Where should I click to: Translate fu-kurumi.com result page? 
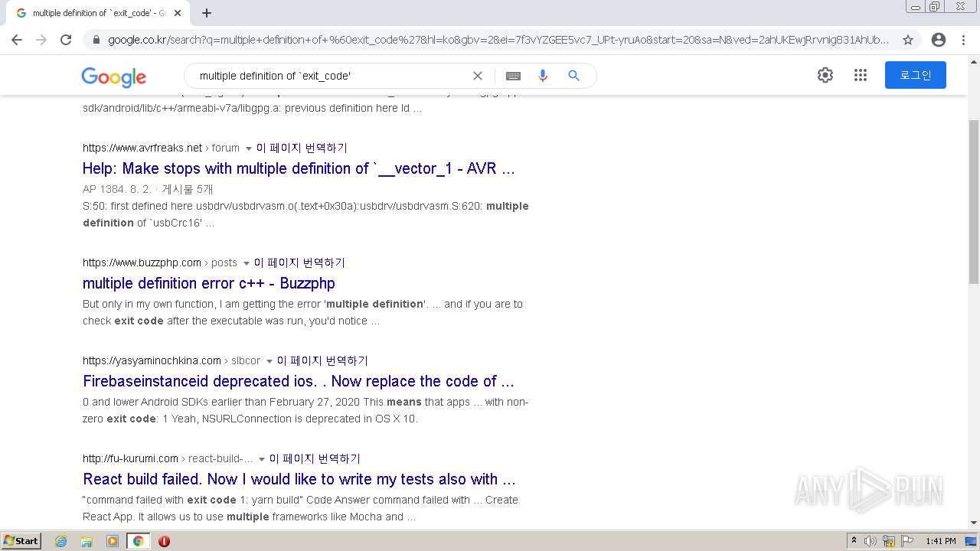click(x=315, y=458)
